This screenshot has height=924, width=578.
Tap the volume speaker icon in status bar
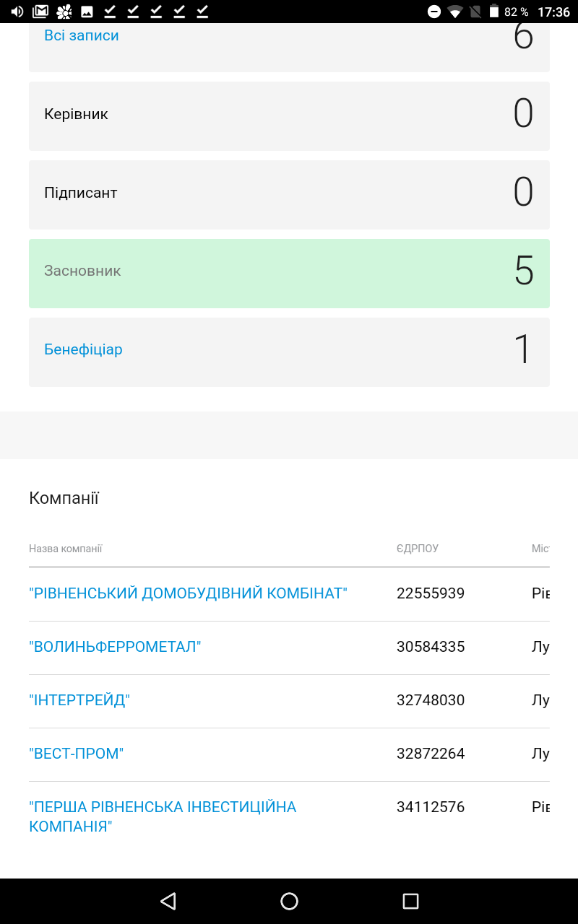[17, 12]
